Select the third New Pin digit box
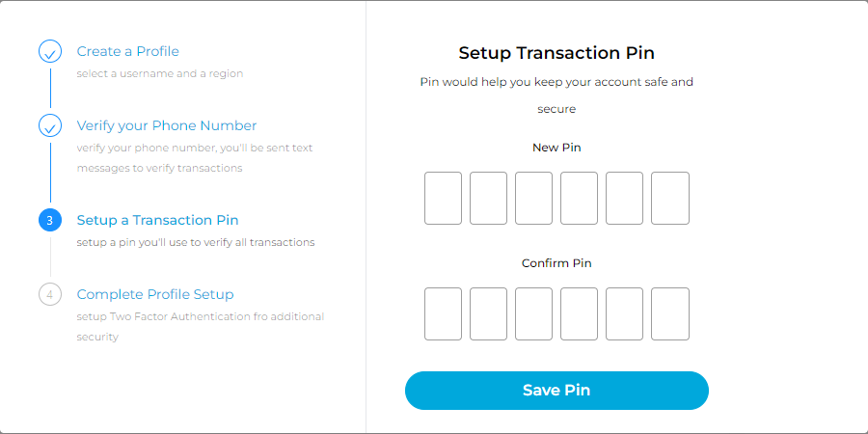 tap(534, 199)
